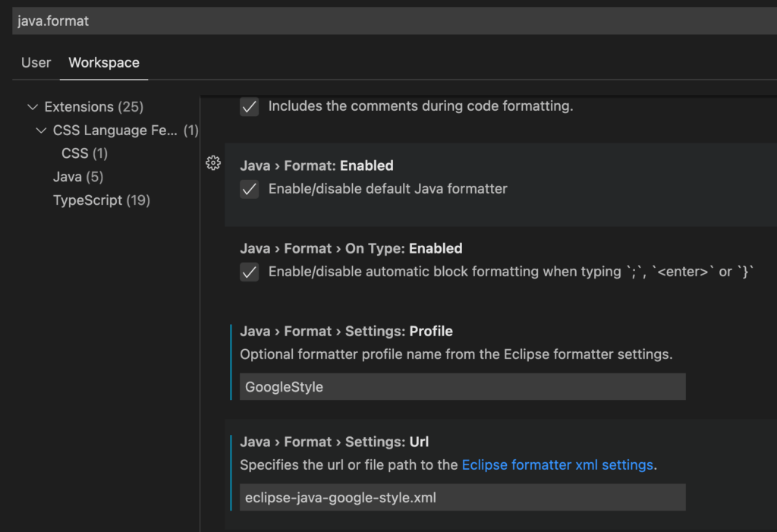777x532 pixels.
Task: Disable the default Java formatter checkbox
Action: pos(249,189)
